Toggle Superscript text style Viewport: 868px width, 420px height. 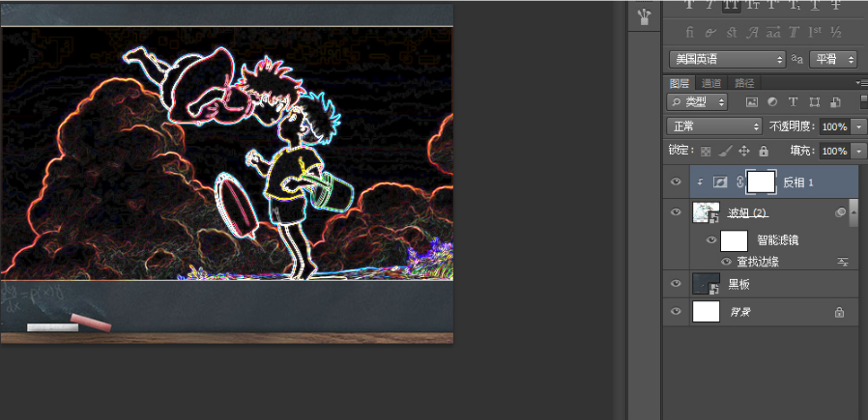coord(772,5)
